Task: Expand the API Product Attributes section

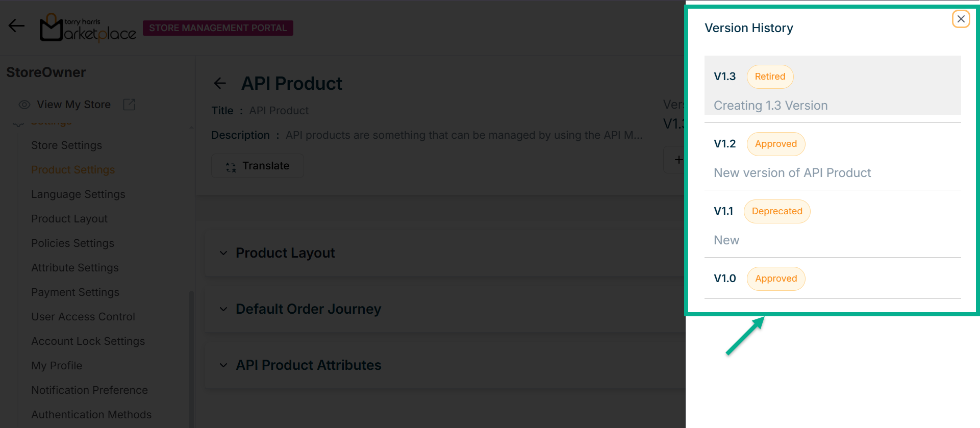Action: click(x=223, y=365)
